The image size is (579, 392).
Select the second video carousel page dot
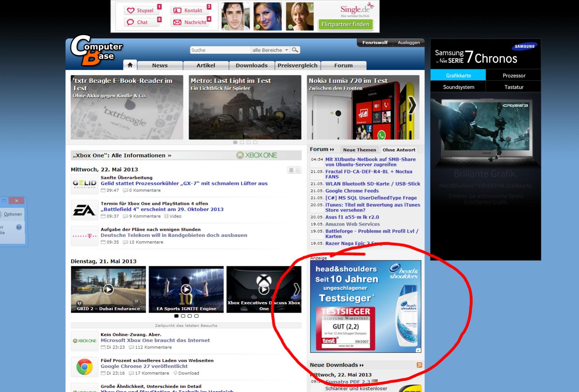click(x=183, y=316)
